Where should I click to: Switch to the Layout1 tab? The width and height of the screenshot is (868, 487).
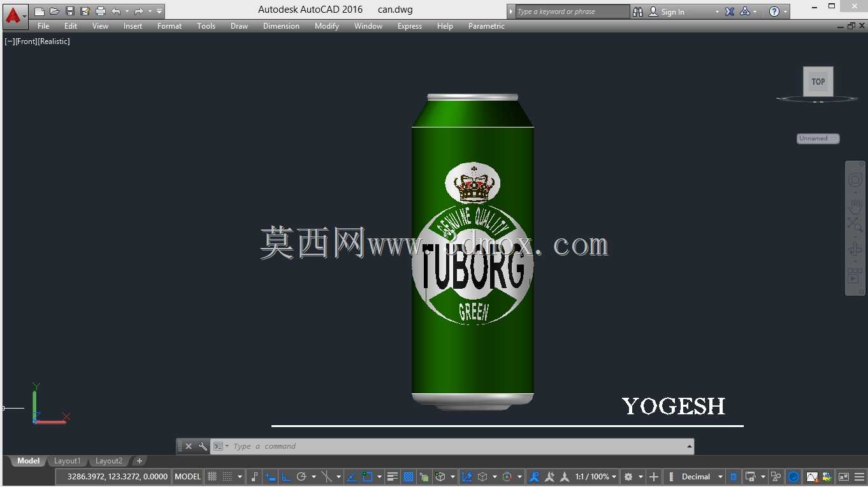click(68, 461)
